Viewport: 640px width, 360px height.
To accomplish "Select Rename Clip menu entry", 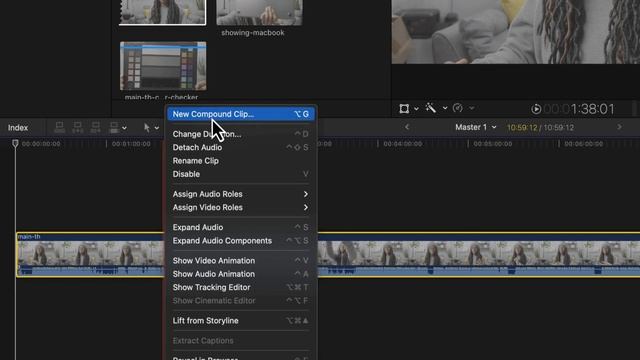I will pyautogui.click(x=241, y=161).
